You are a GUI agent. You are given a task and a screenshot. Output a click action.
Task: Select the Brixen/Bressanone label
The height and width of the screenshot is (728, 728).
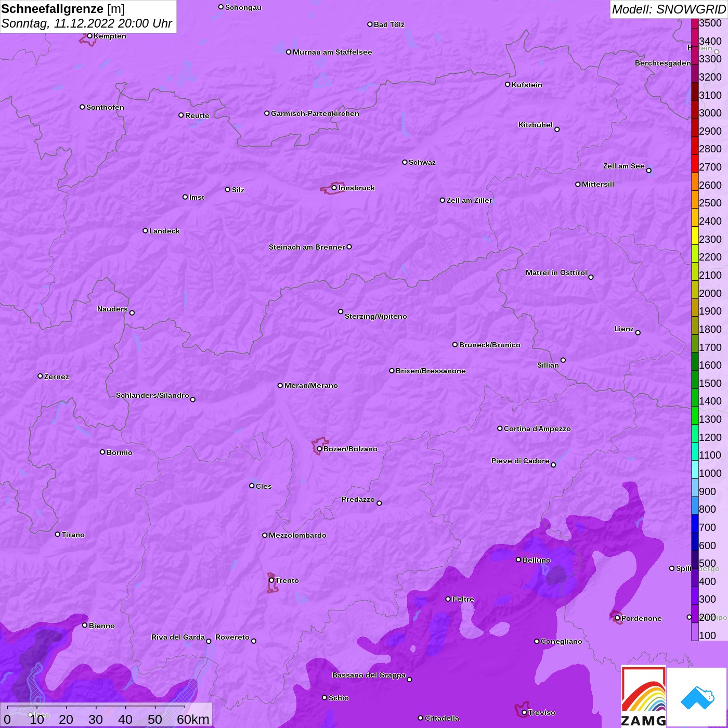(x=431, y=371)
